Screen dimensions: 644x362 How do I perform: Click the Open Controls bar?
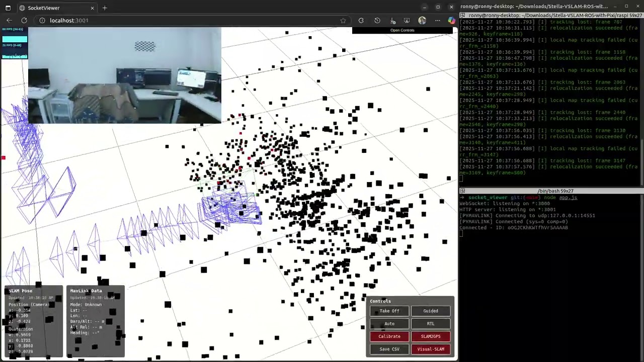403,30
